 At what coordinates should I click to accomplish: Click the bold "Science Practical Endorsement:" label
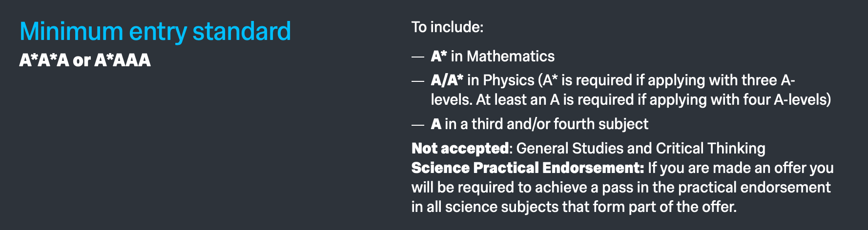coord(528,168)
